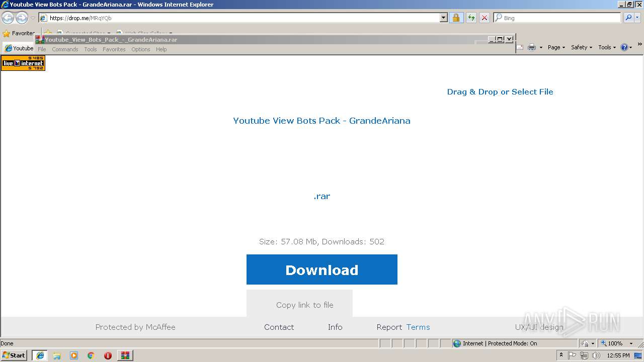Expand the printer options arrow
The height and width of the screenshot is (362, 644).
[x=541, y=47]
